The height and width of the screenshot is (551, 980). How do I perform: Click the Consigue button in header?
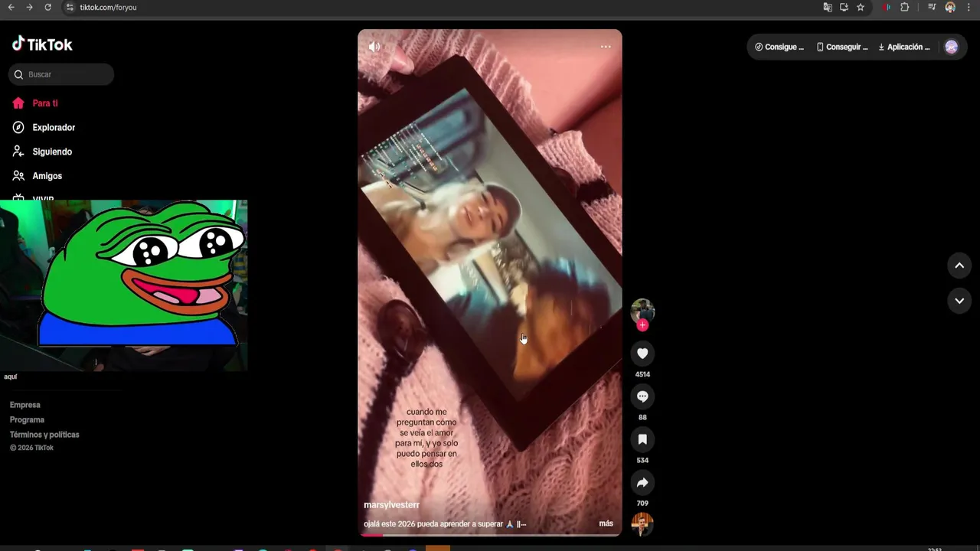[779, 47]
